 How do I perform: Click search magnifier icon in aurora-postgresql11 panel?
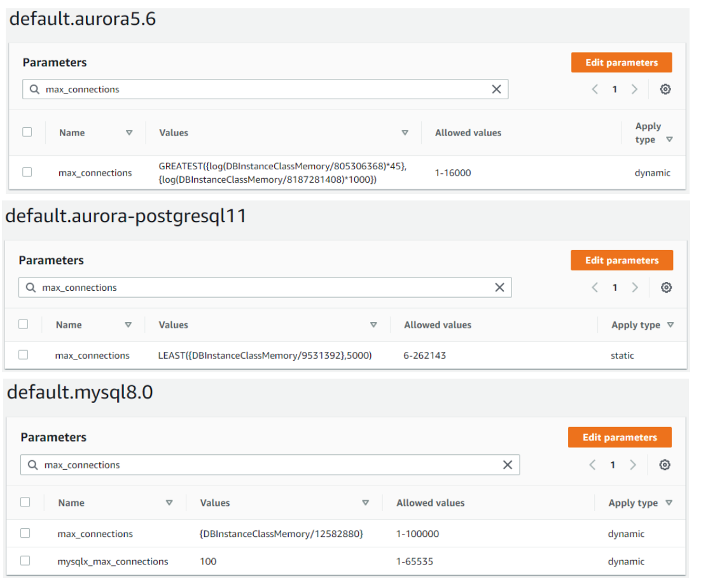(x=31, y=288)
